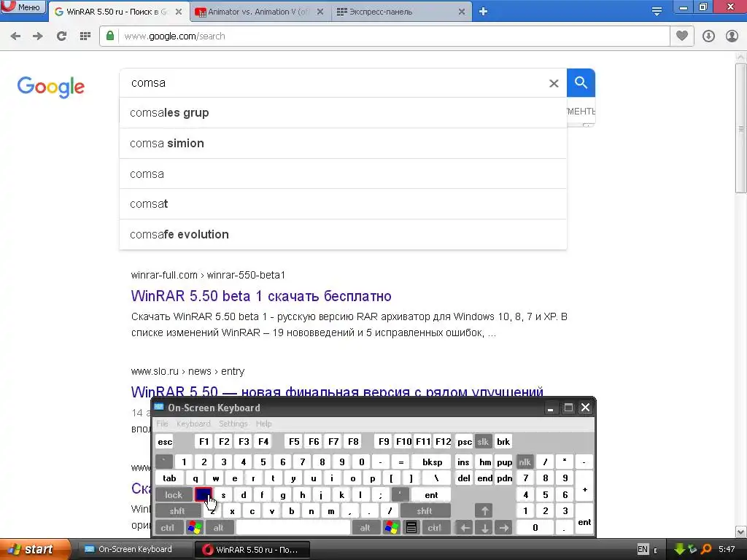Click the del key on keyboard
The height and width of the screenshot is (560, 747).
[x=463, y=478]
